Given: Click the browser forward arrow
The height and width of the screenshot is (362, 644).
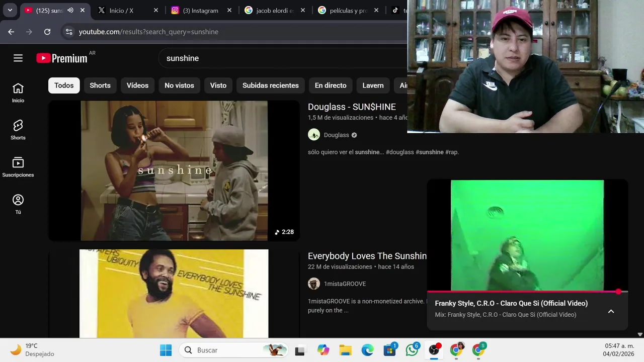Looking at the screenshot, I should (29, 32).
